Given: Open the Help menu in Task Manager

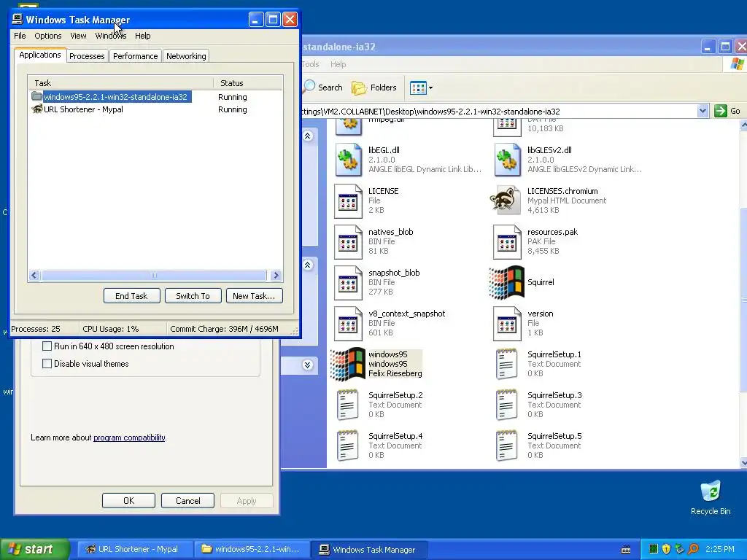Looking at the screenshot, I should tap(142, 36).
